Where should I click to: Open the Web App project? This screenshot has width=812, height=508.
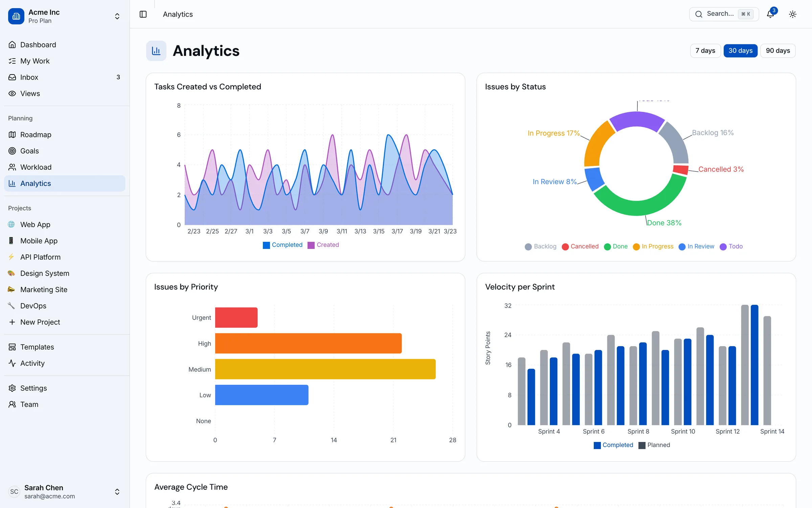click(x=65, y=225)
